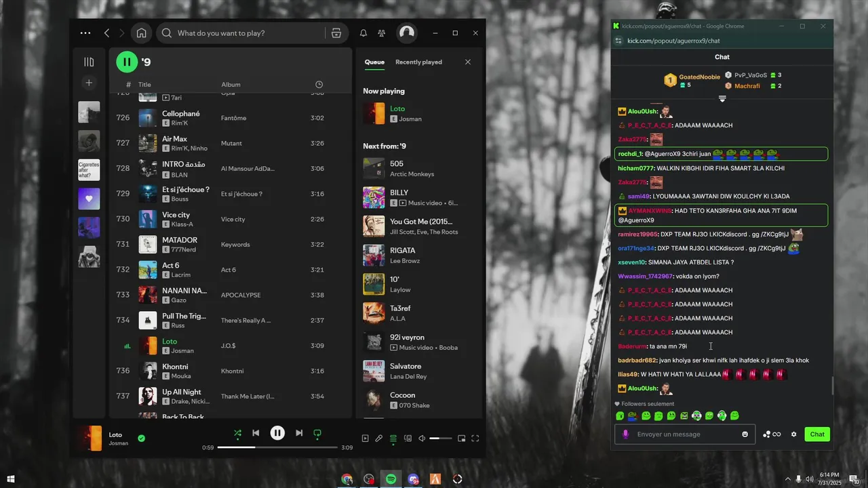
Task: Open the Chrome icon in the taskbar
Action: pyautogui.click(x=347, y=479)
